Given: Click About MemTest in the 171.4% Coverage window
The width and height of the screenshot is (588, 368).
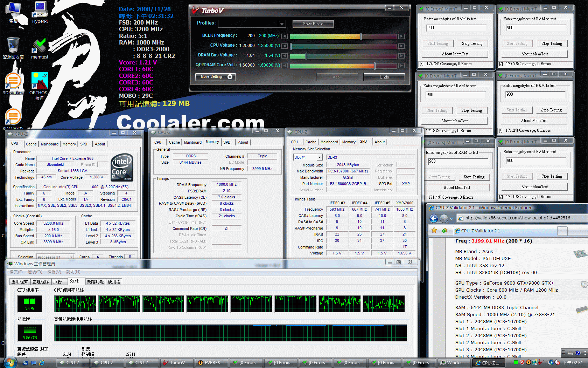Looking at the screenshot, I should 457,188.
